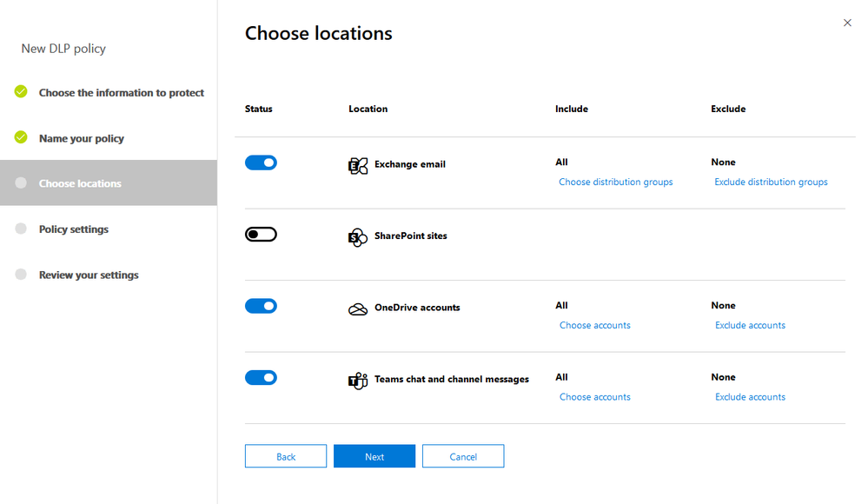The height and width of the screenshot is (504, 868).
Task: Click the OneDrive accounts cloud icon
Action: click(x=358, y=309)
